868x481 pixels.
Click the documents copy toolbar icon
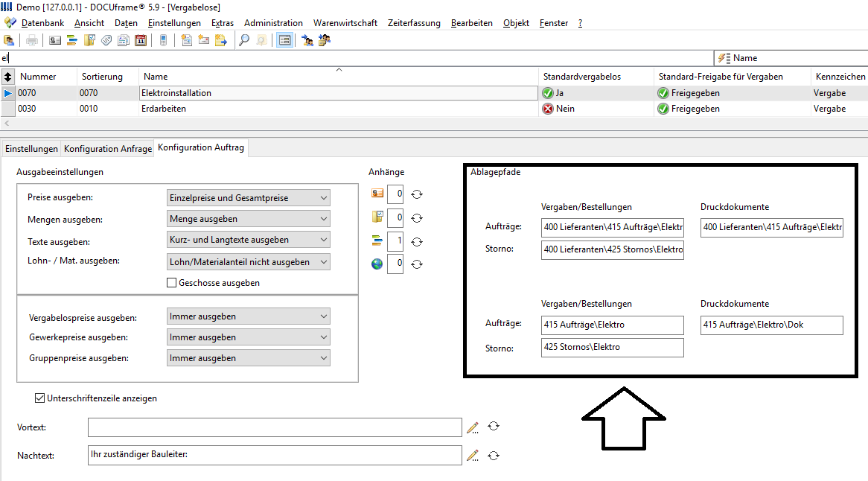(124, 40)
